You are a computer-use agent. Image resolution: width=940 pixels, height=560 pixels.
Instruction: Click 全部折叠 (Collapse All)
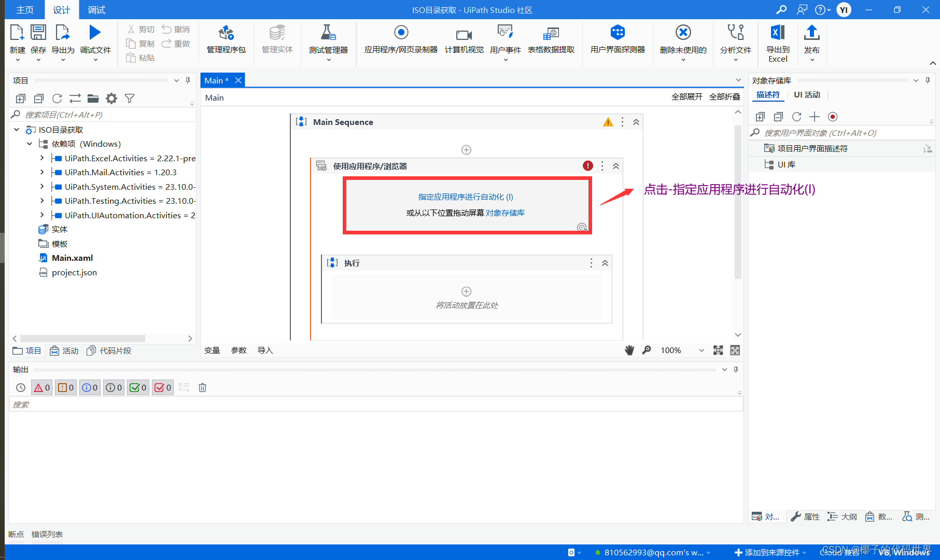(724, 97)
